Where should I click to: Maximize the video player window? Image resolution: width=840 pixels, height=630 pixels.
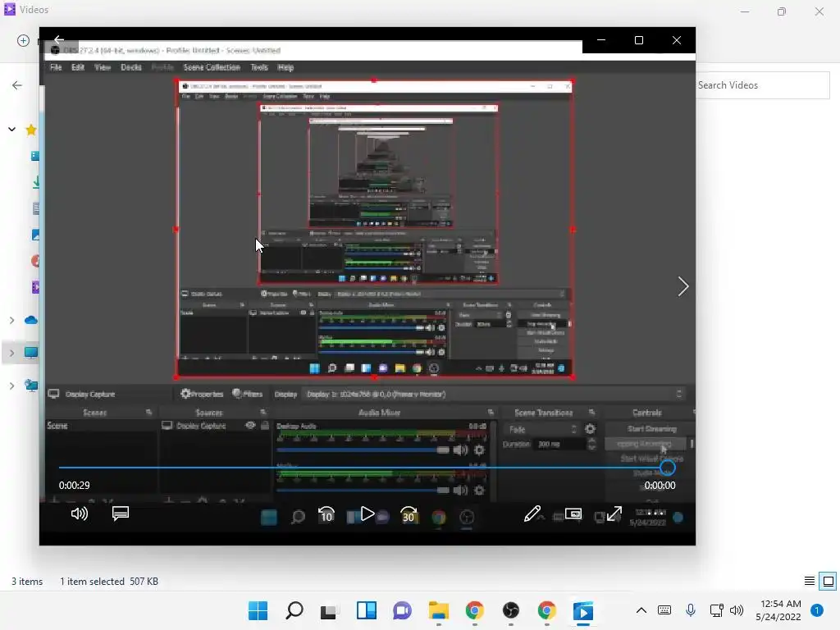[x=638, y=40]
